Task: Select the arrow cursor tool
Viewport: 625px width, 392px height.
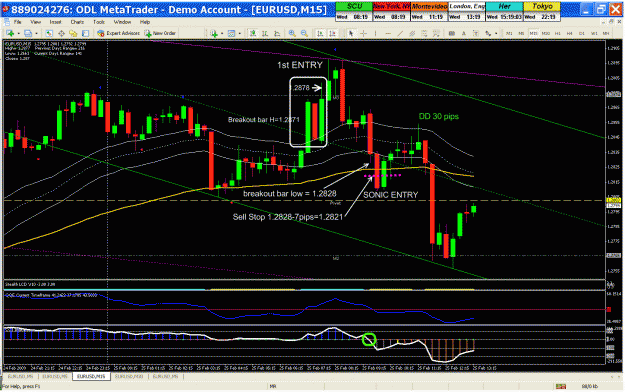Action: tap(351, 33)
